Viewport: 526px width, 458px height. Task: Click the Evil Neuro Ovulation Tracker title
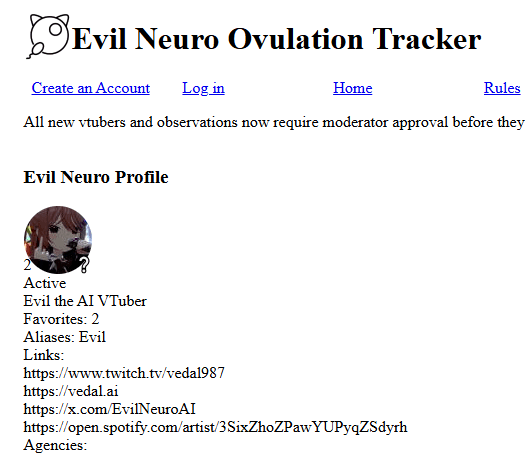pos(276,39)
